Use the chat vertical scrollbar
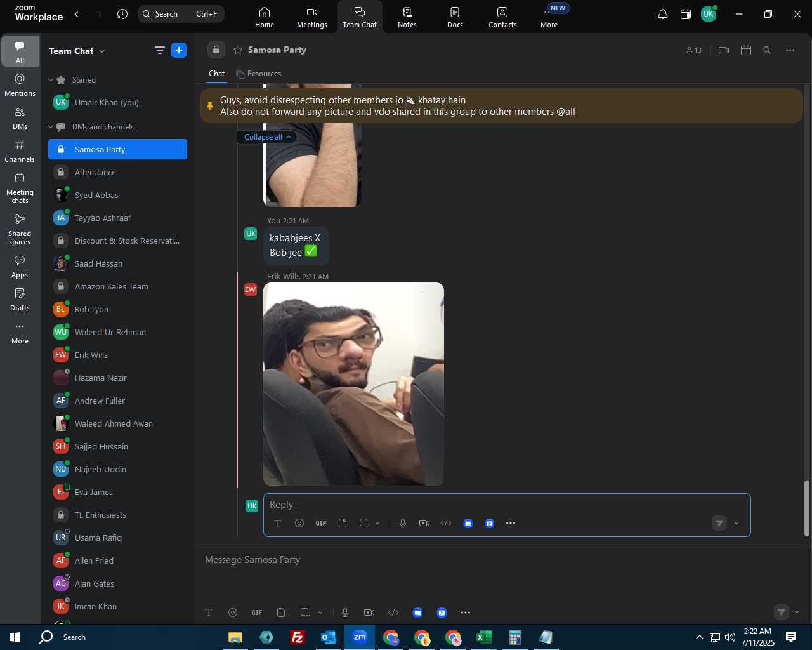Screen dimensions: 812x650 807,508
